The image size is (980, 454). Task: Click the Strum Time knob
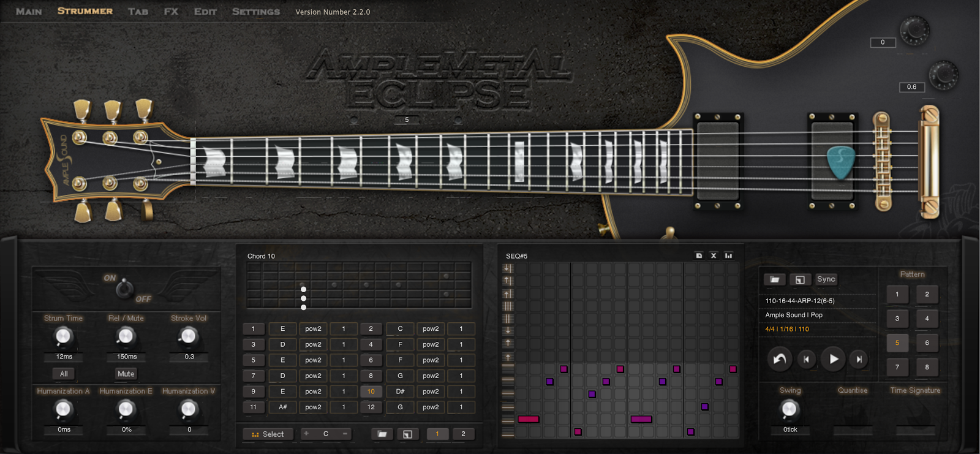[64, 336]
